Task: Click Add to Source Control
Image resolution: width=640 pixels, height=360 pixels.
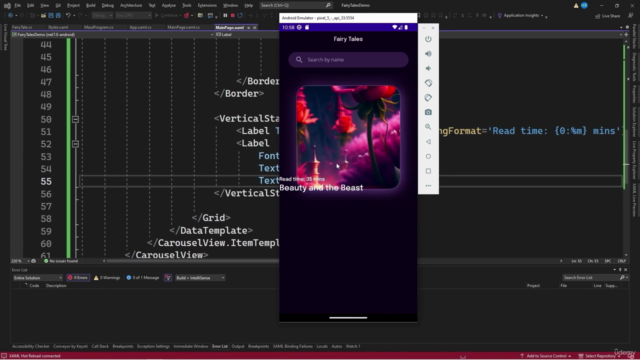Action: tap(545, 356)
